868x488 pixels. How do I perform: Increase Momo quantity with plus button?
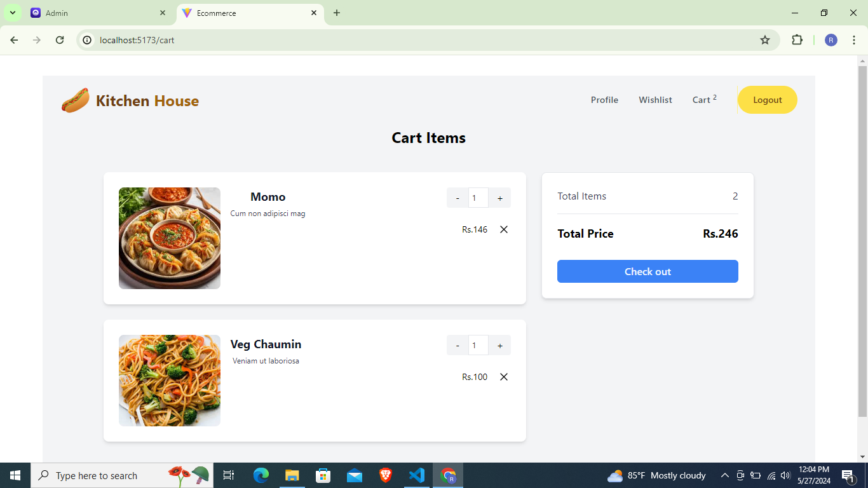tap(500, 198)
